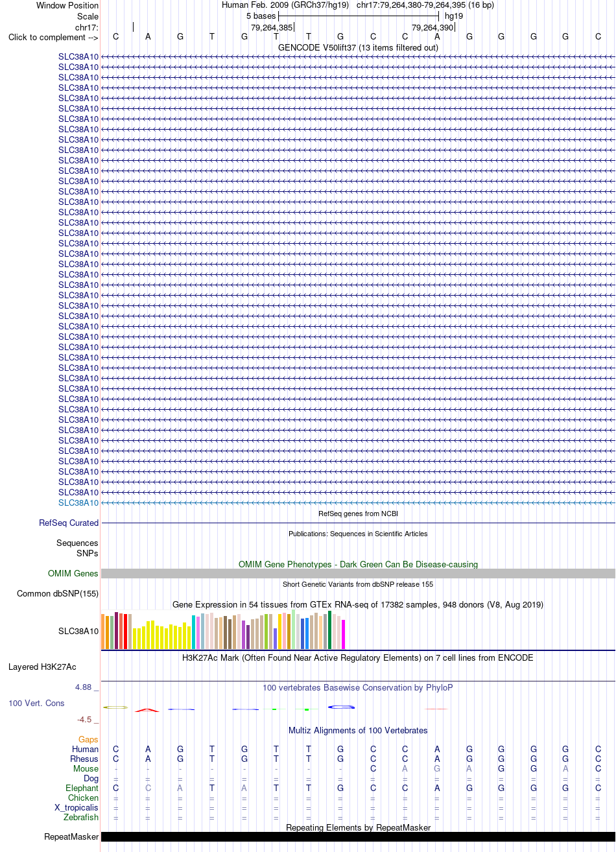616x852 pixels.
Task: Click the Layered H3K27Ac track label
Action: click(42, 667)
